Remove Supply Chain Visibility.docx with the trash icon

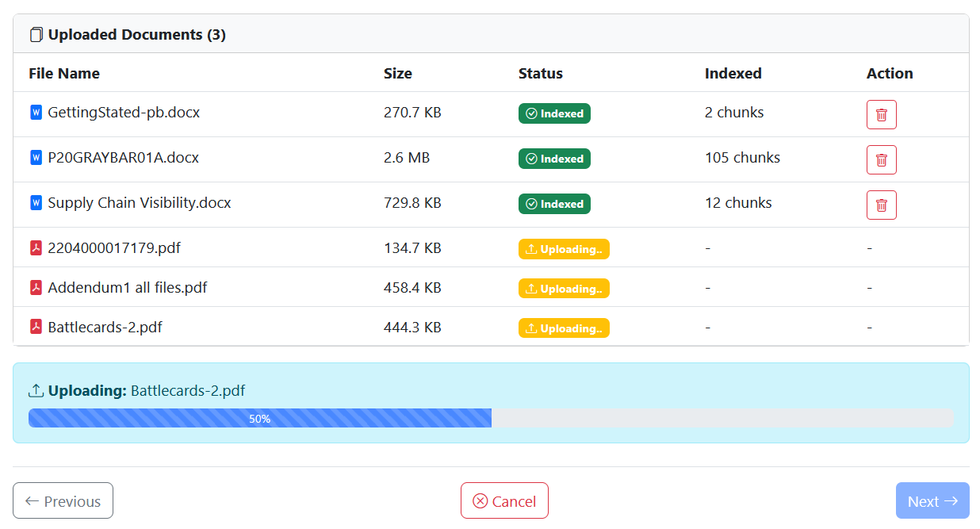[881, 205]
